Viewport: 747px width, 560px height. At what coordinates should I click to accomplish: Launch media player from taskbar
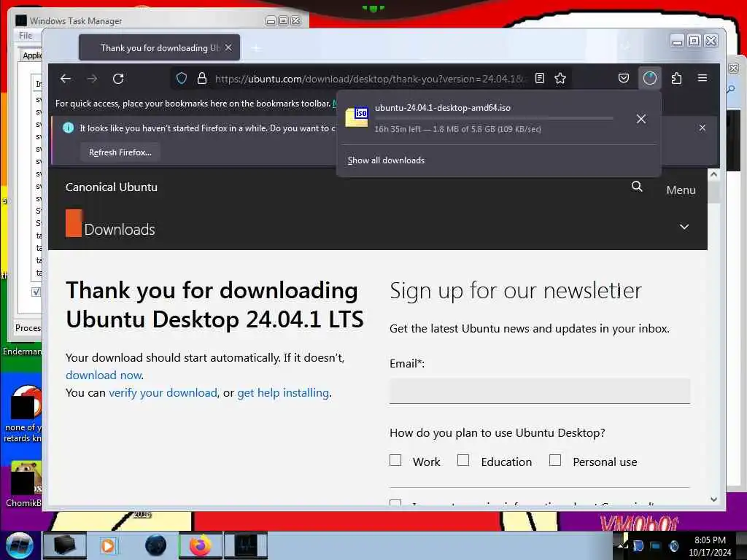pos(108,545)
